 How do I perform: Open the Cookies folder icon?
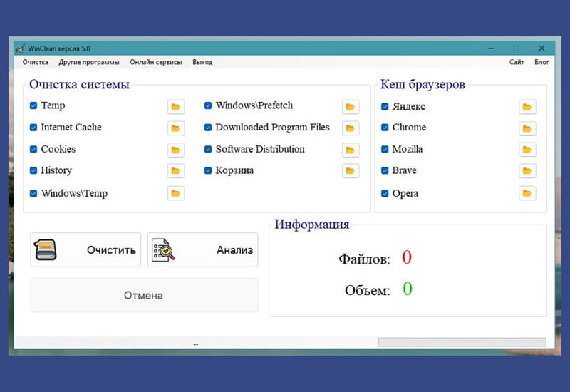[x=176, y=150]
